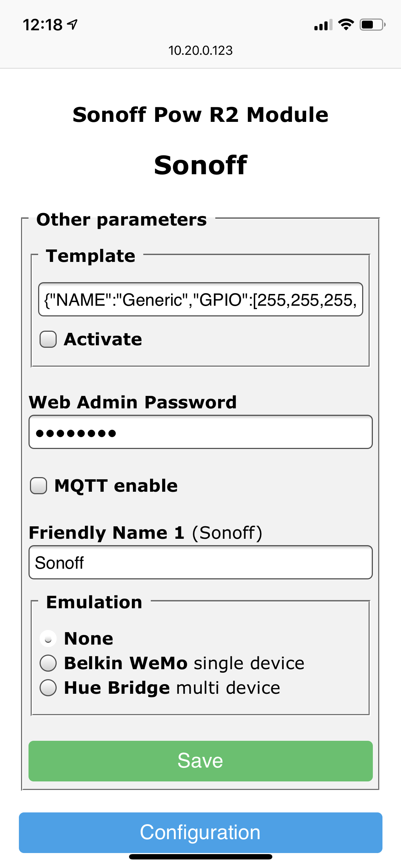Select Hue Bridge multi device emulation

tap(48, 688)
